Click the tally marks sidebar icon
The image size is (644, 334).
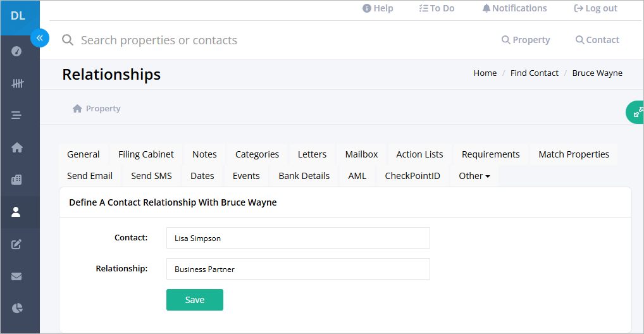17,83
